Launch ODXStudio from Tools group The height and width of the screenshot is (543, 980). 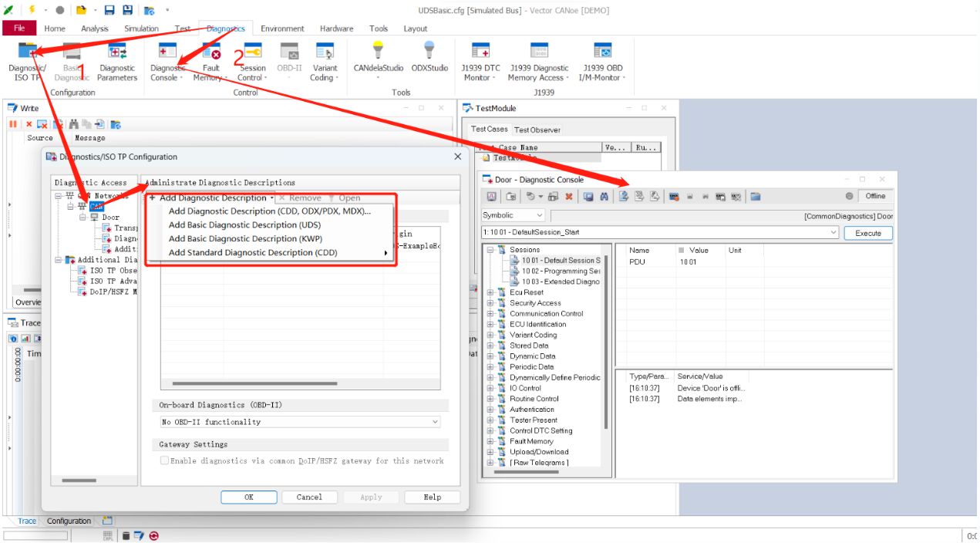429,57
